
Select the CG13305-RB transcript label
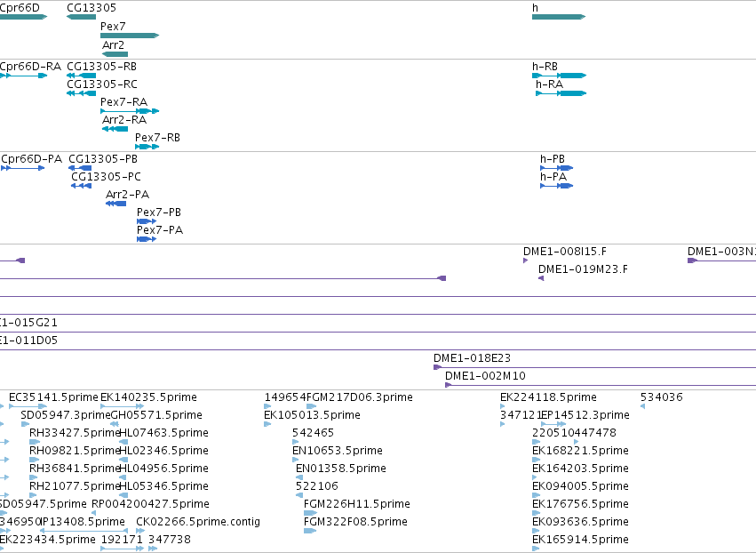(102, 67)
